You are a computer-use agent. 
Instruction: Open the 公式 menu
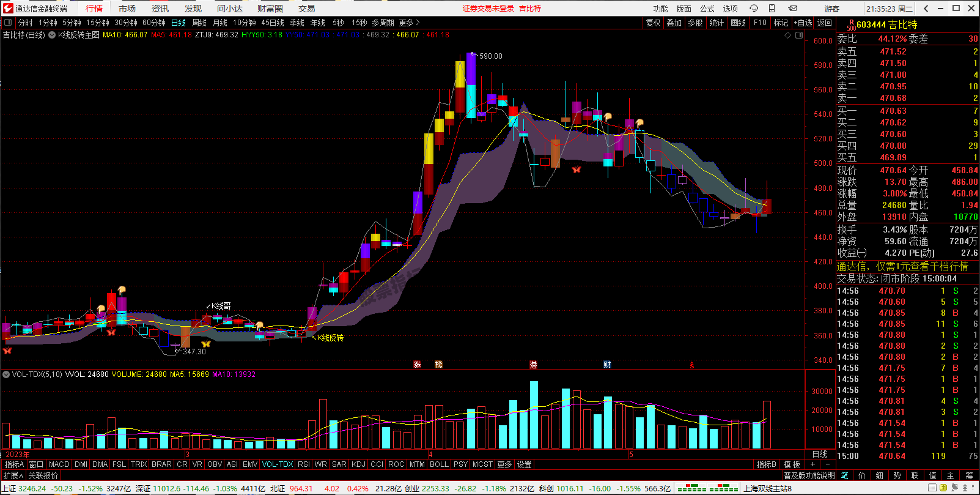pos(707,9)
